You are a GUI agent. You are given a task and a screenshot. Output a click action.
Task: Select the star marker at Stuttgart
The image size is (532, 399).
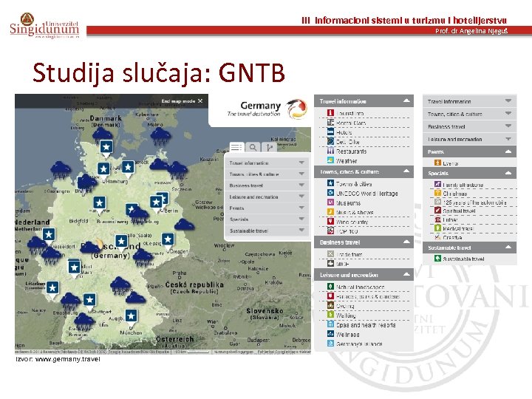[x=89, y=301]
